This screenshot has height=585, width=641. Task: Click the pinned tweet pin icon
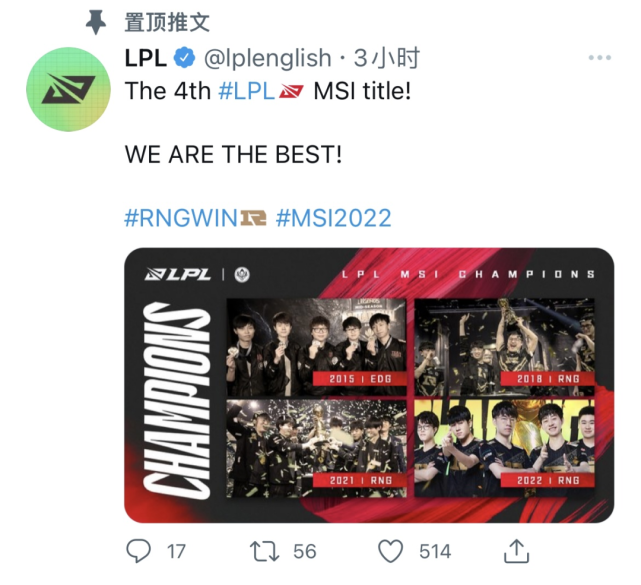point(96,22)
